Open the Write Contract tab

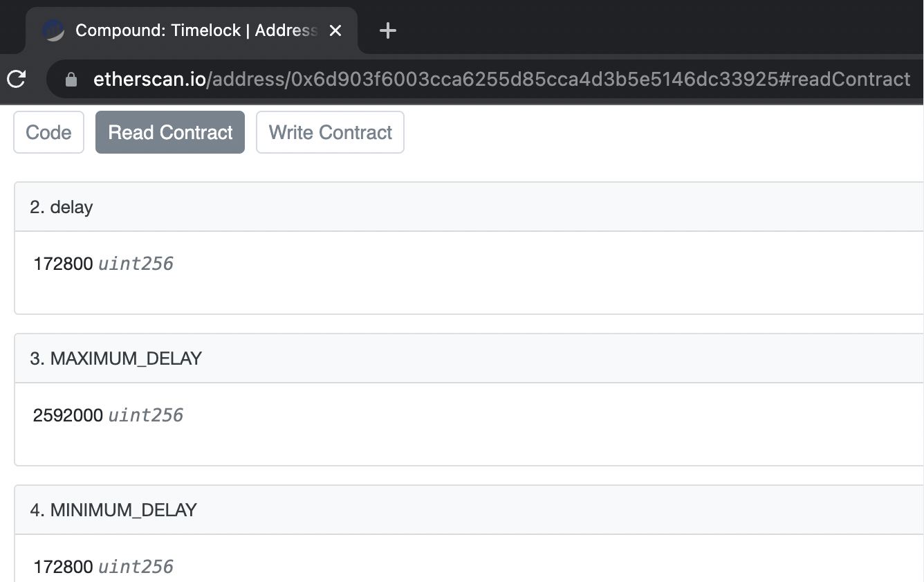tap(330, 132)
